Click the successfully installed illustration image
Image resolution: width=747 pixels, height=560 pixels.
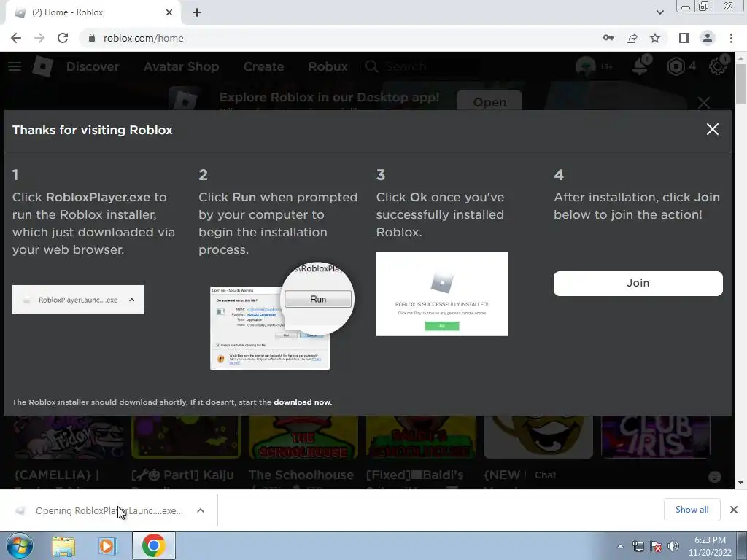coord(441,294)
